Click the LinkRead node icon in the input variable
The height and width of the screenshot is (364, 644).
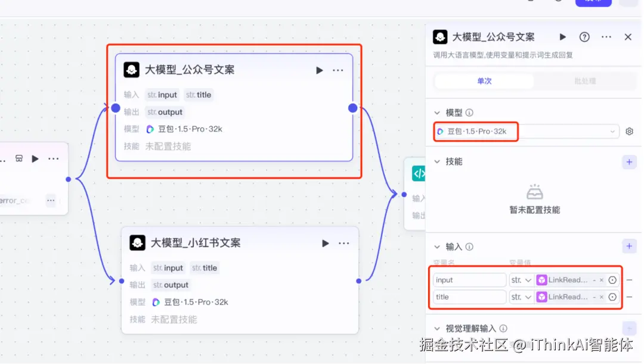pyautogui.click(x=542, y=279)
